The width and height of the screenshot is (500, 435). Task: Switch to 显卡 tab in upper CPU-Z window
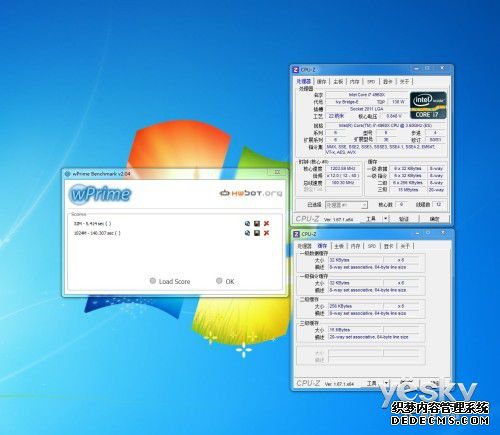tap(387, 81)
